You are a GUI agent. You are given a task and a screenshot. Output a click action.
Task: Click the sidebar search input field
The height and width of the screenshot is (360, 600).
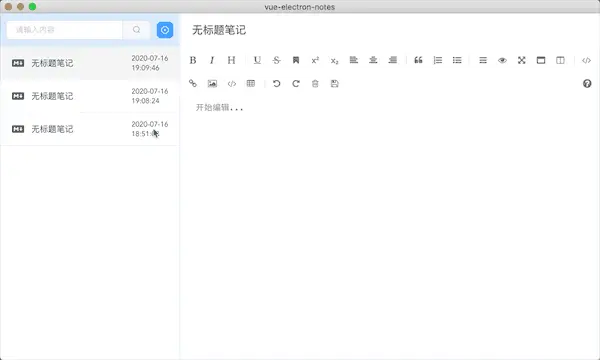click(64, 30)
